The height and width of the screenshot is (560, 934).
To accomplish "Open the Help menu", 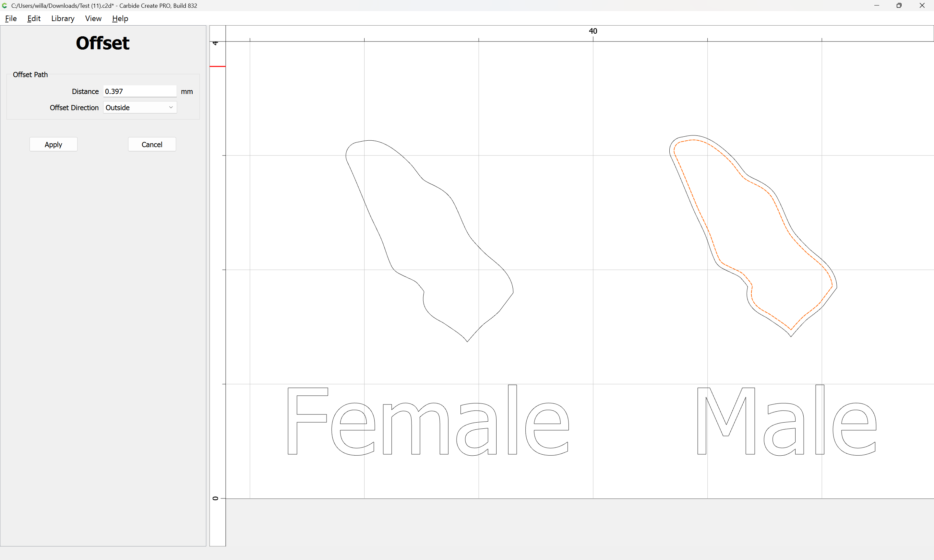I will click(120, 18).
